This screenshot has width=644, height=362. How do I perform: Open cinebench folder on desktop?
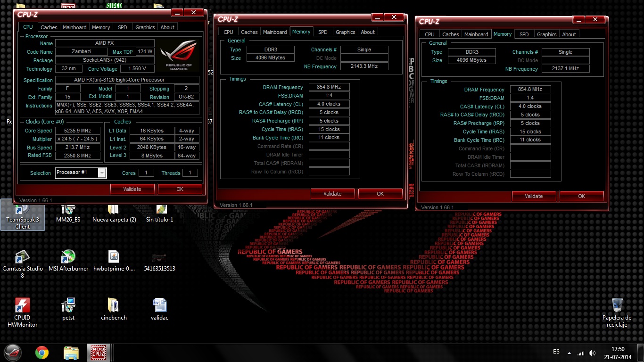pos(114,310)
